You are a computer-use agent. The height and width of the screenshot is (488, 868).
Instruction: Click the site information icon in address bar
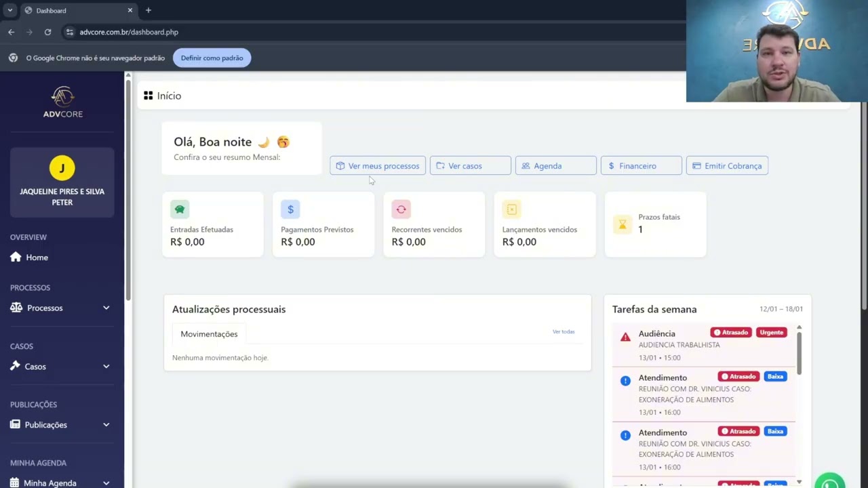69,32
